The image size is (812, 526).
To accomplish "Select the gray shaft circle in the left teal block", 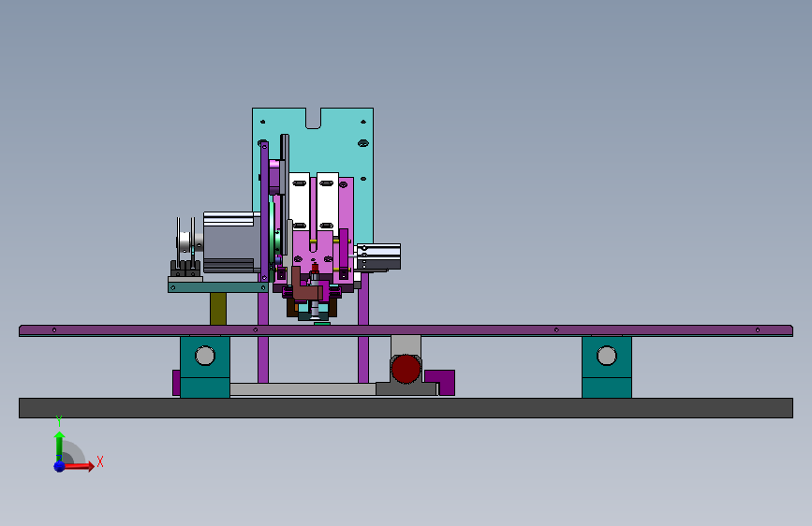I will pos(205,356).
